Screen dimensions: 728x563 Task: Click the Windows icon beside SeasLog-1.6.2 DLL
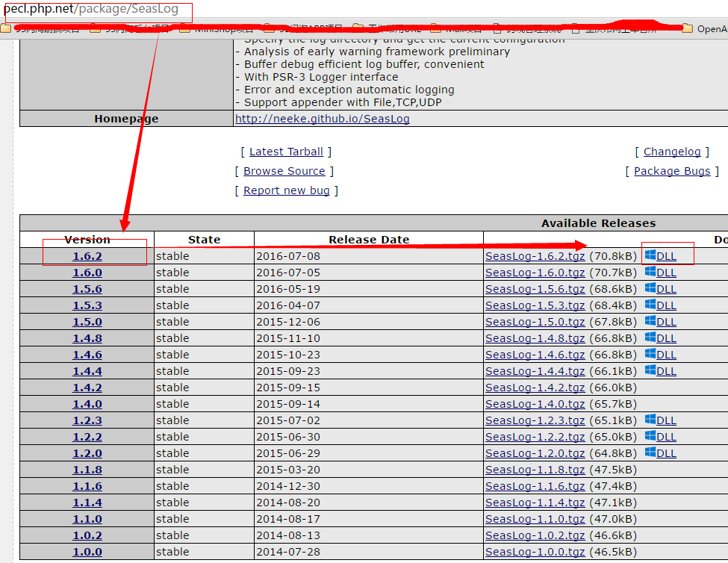(650, 255)
